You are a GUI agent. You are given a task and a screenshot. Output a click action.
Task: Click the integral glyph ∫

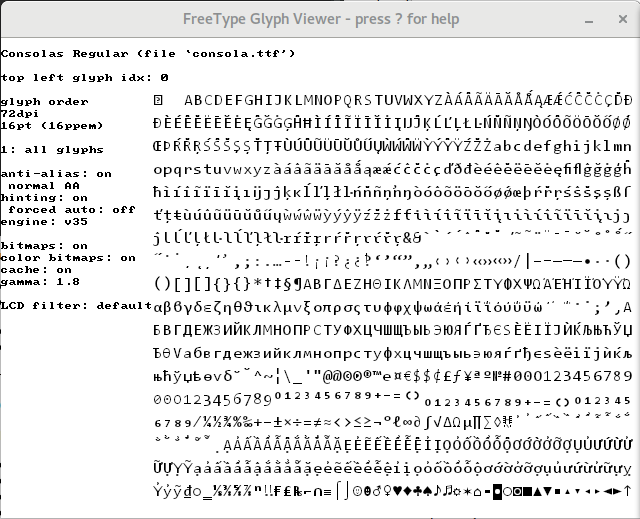427,422
